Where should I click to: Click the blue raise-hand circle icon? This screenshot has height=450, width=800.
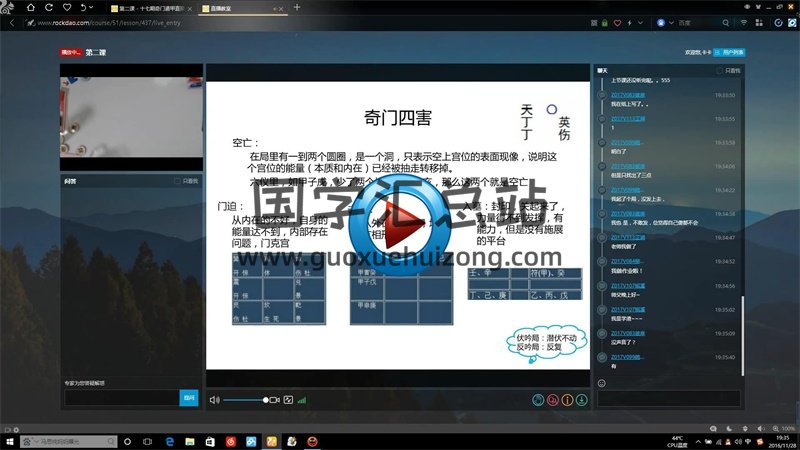click(538, 400)
